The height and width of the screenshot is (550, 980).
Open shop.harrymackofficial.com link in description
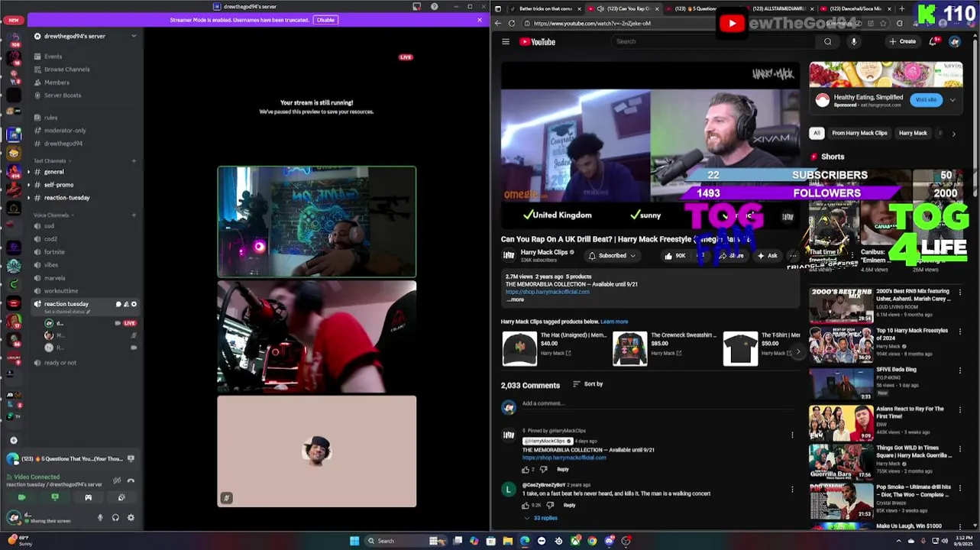[x=547, y=292]
